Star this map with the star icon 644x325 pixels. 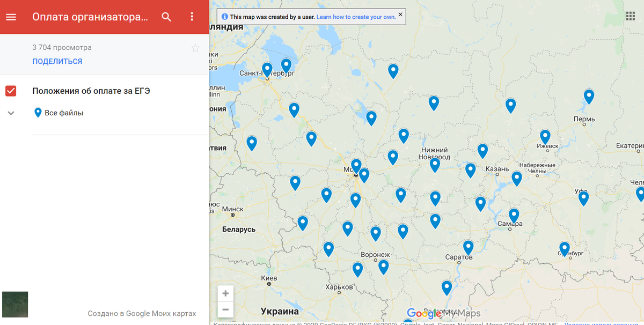pyautogui.click(x=195, y=48)
